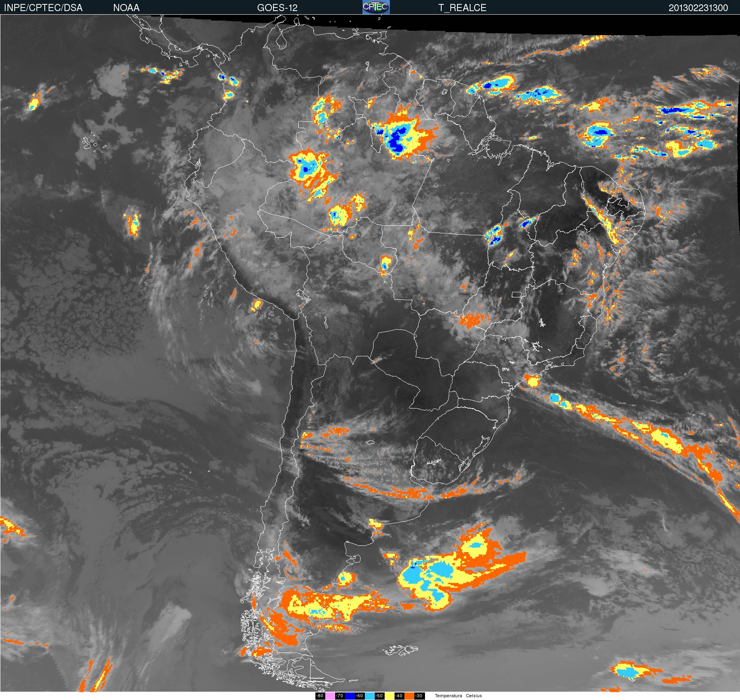The width and height of the screenshot is (740, 700).
Task: Click the -80 legend value
Action: (320, 696)
